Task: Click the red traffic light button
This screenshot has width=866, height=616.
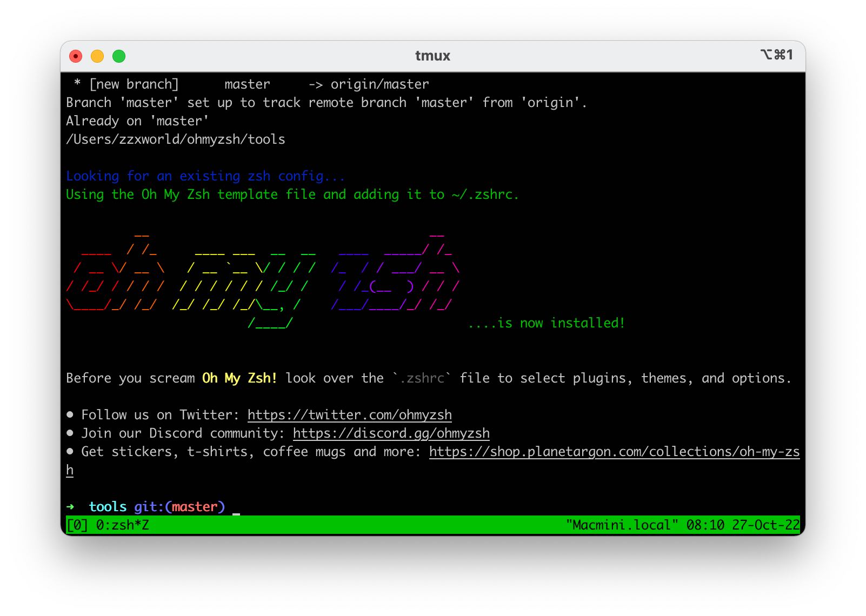Action: point(76,56)
